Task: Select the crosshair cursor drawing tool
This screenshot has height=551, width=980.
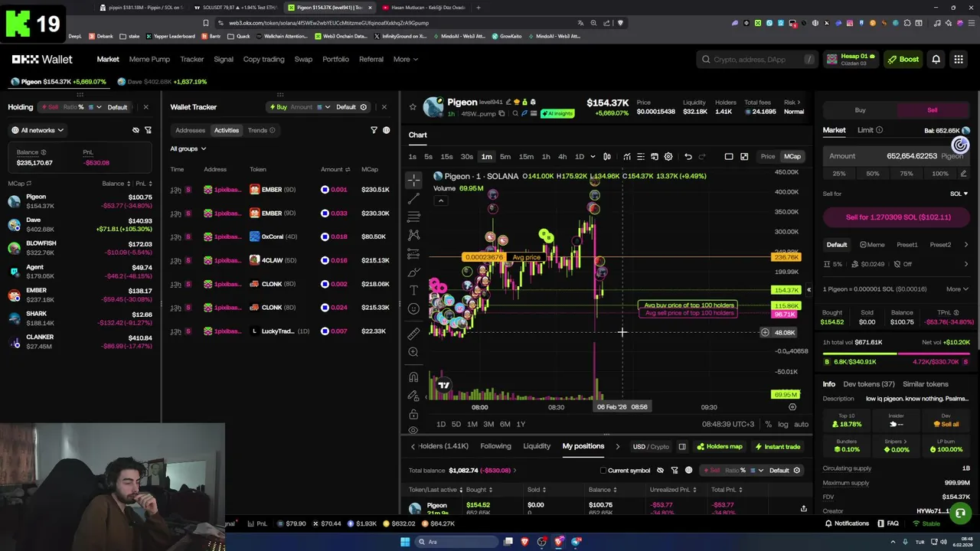Action: coord(413,181)
